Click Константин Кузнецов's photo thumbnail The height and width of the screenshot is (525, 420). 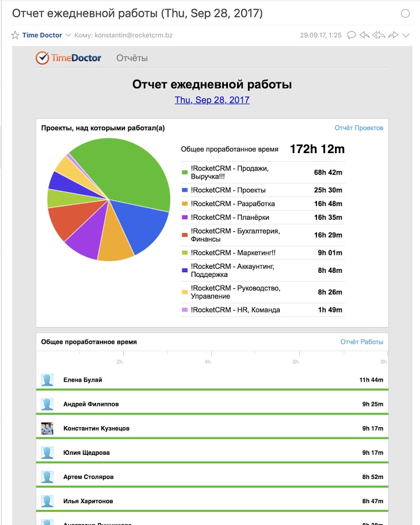(x=47, y=428)
